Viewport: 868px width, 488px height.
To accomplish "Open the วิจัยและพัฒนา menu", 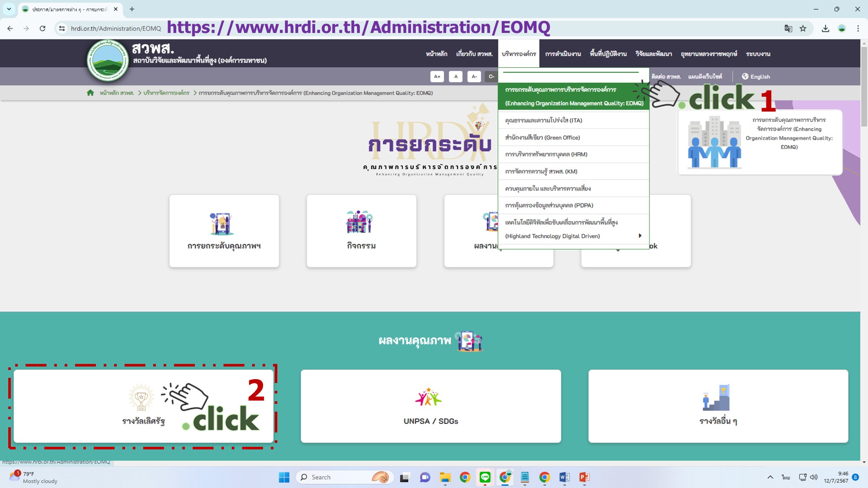I will [x=654, y=54].
